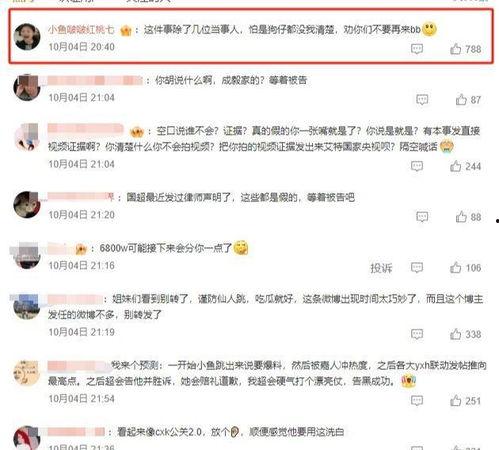Screen dimensions: 499x450
Task: Reply to the 21:19 comment
Action: coord(417,334)
